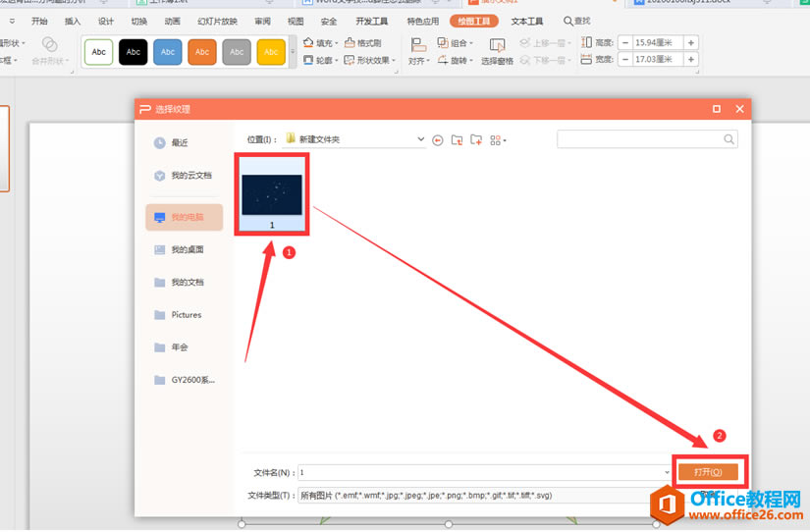The height and width of the screenshot is (532, 810).
Task: Open the 动画 tab
Action: tap(172, 22)
